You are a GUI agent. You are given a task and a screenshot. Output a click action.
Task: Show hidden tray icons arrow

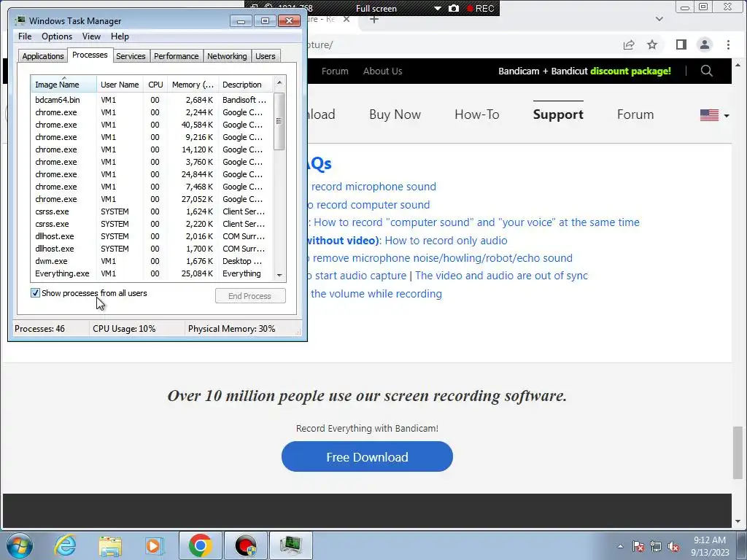tap(620, 546)
